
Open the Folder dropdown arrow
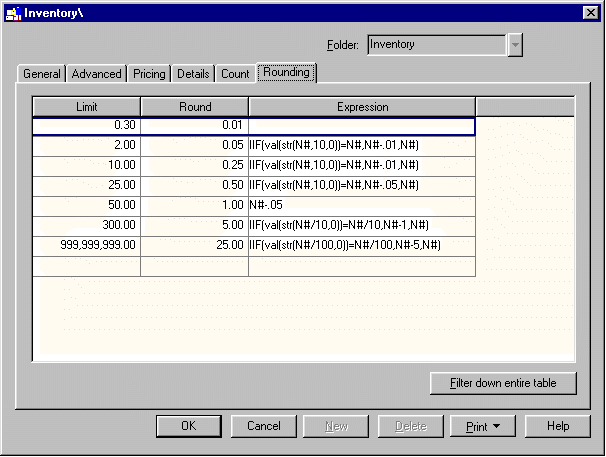(x=515, y=45)
